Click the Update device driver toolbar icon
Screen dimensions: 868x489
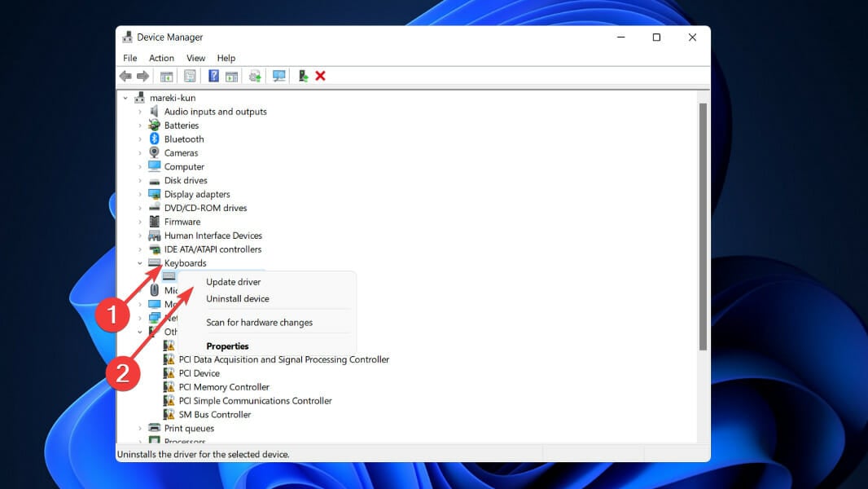click(x=255, y=76)
